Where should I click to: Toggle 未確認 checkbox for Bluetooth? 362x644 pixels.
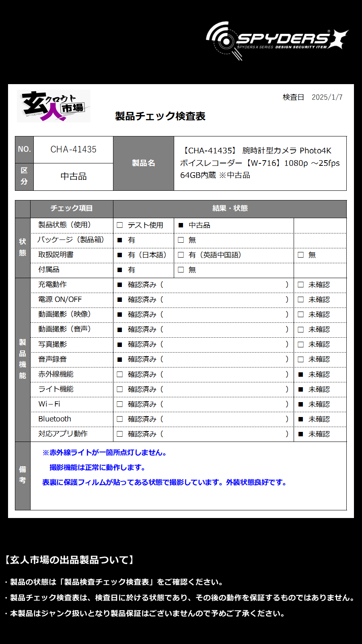click(300, 419)
